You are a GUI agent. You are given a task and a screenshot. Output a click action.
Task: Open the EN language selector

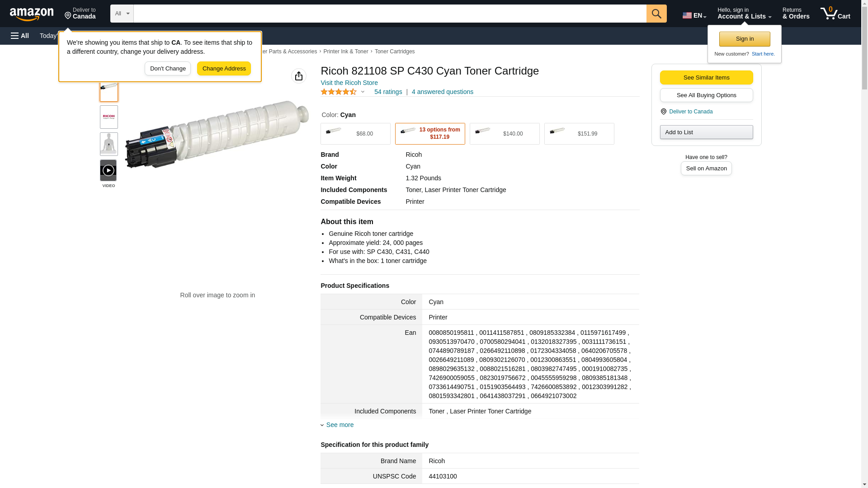tap(694, 15)
